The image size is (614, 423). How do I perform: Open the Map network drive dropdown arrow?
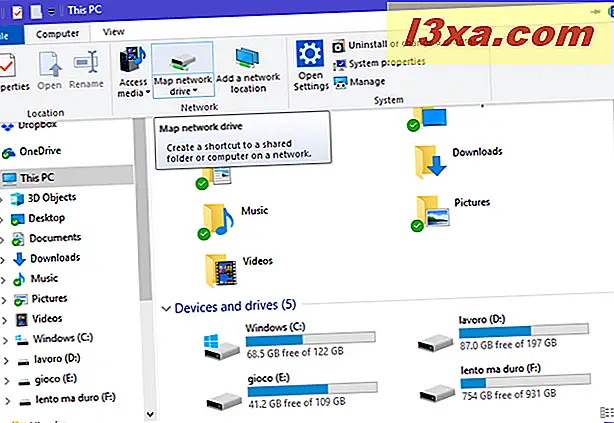click(195, 91)
